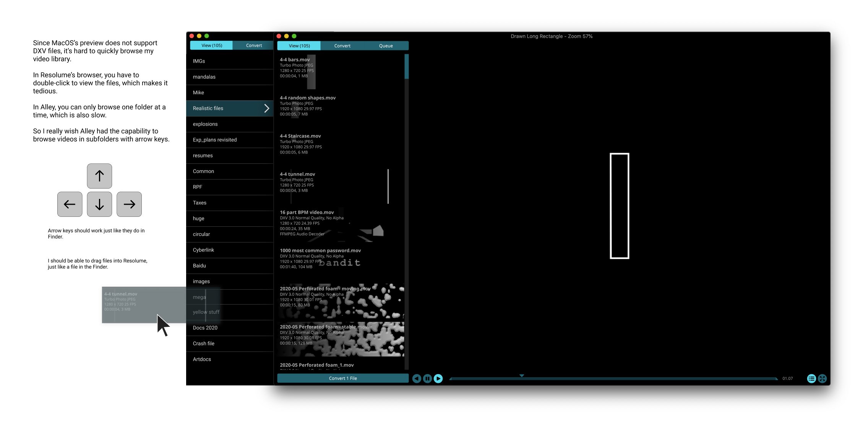Click the Convert 1 File button
The height and width of the screenshot is (423, 868).
point(342,378)
